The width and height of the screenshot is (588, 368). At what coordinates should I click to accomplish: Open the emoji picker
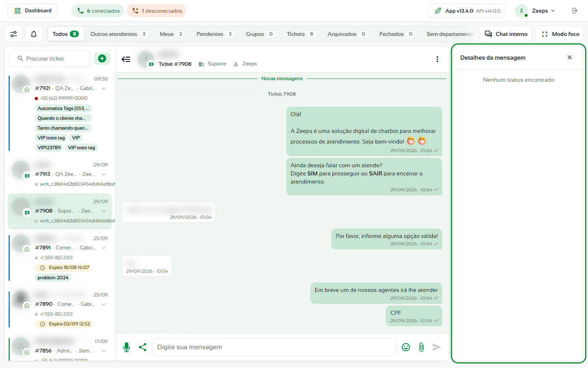[406, 347]
